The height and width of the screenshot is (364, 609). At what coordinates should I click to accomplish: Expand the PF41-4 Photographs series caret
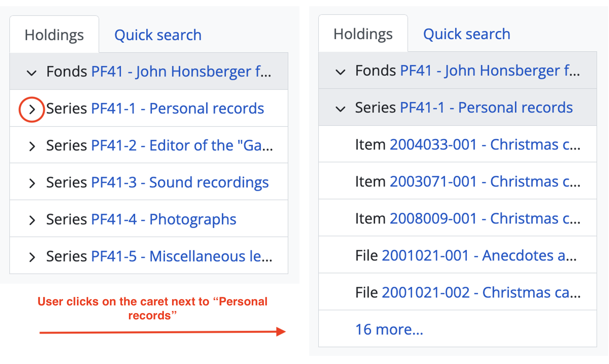(x=32, y=220)
